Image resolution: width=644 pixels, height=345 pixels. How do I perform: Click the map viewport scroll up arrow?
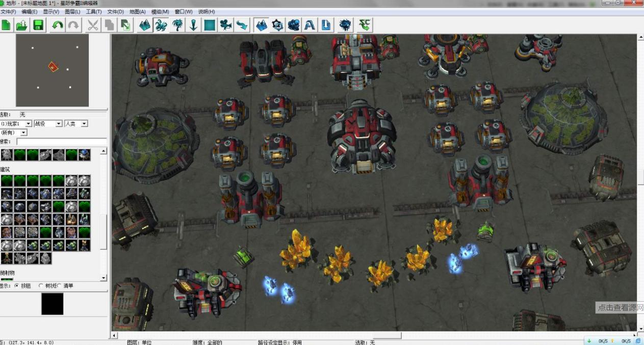pyautogui.click(x=640, y=37)
